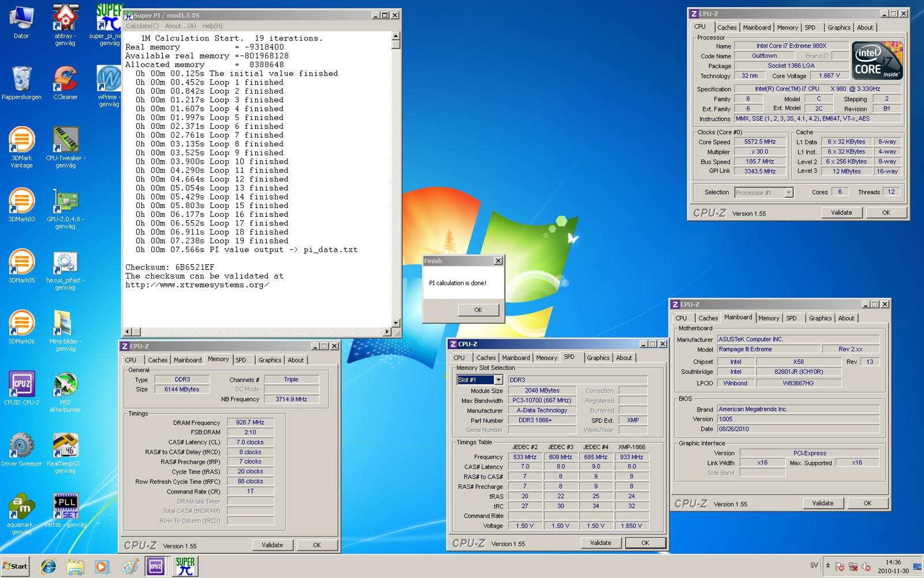The width and height of the screenshot is (924, 578).
Task: Open Paint icon in taskbar
Action: [x=129, y=566]
